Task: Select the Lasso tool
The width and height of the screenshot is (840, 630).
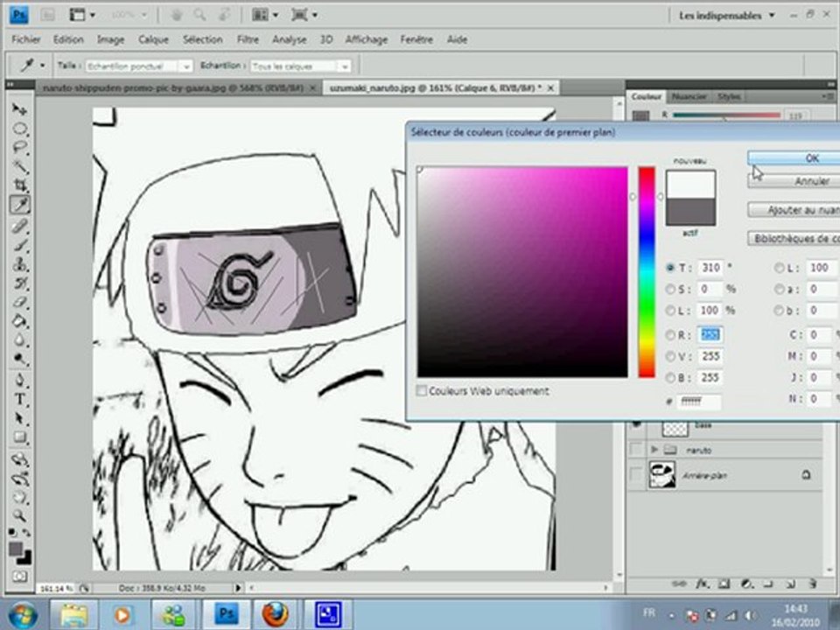Action: (20, 147)
